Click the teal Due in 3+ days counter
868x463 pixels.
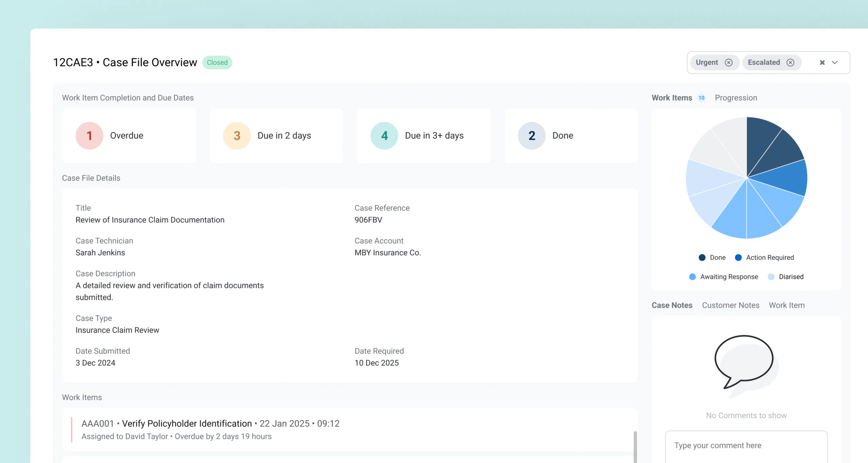pyautogui.click(x=384, y=135)
